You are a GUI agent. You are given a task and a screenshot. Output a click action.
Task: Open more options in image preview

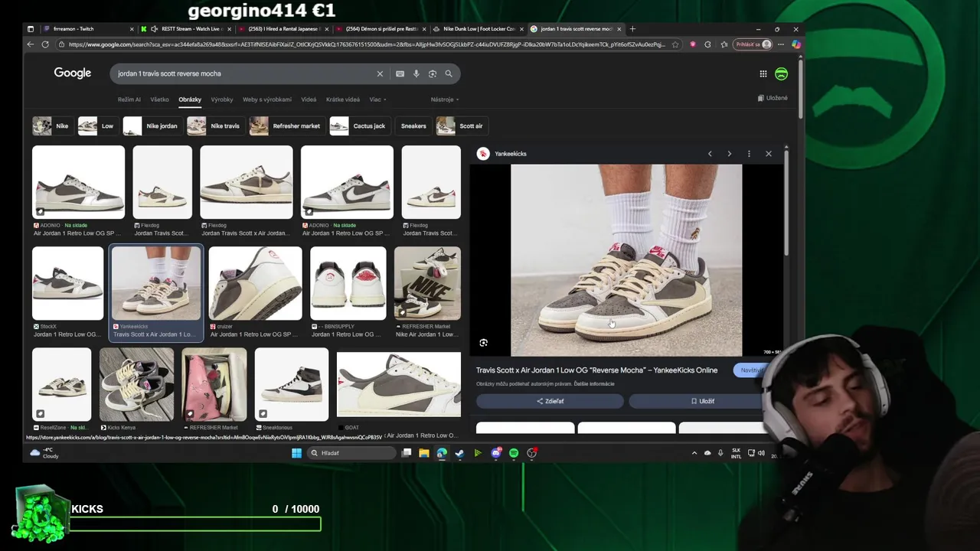click(x=749, y=154)
